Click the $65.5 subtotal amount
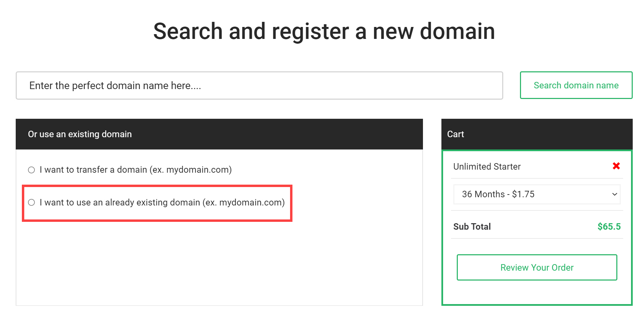The width and height of the screenshot is (644, 329). pos(609,227)
